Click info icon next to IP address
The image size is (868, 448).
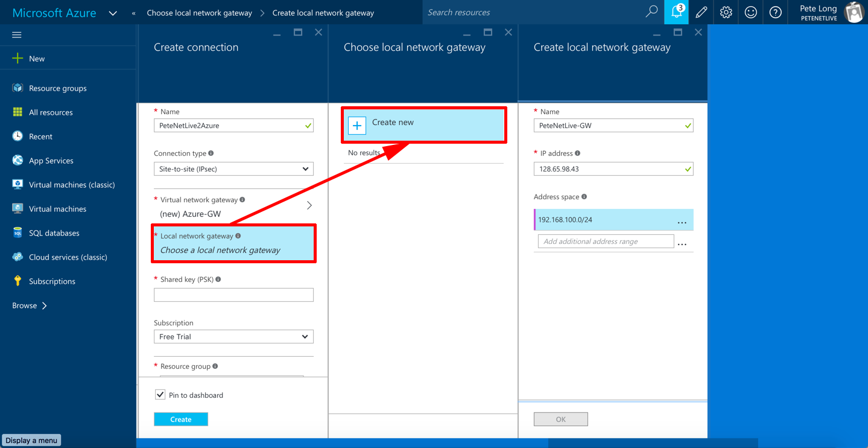point(577,153)
